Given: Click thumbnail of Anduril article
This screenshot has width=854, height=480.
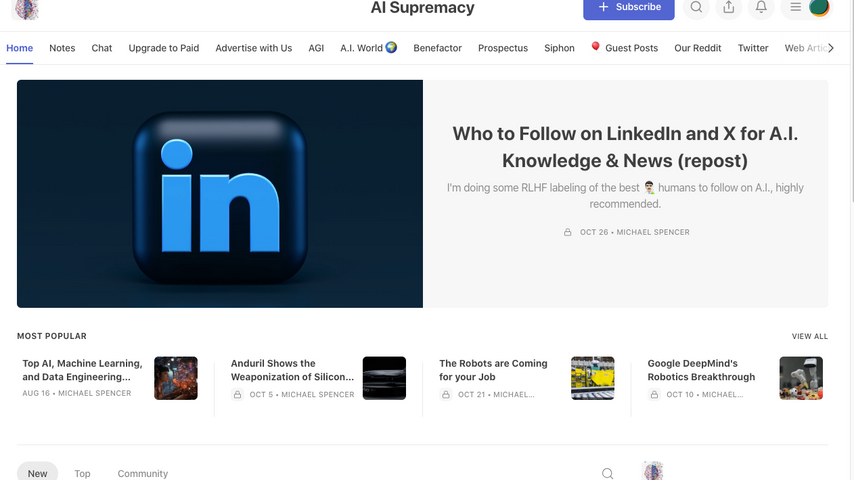Looking at the screenshot, I should (x=385, y=378).
